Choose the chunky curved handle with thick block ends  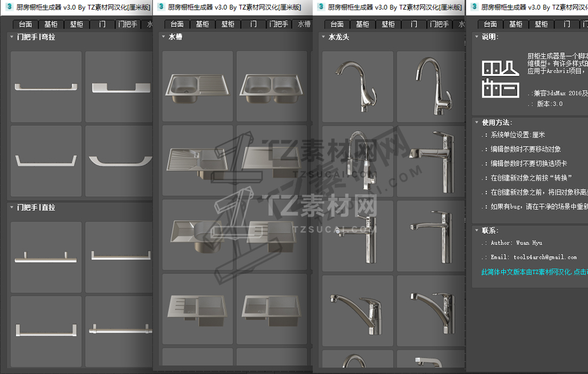coord(119,87)
